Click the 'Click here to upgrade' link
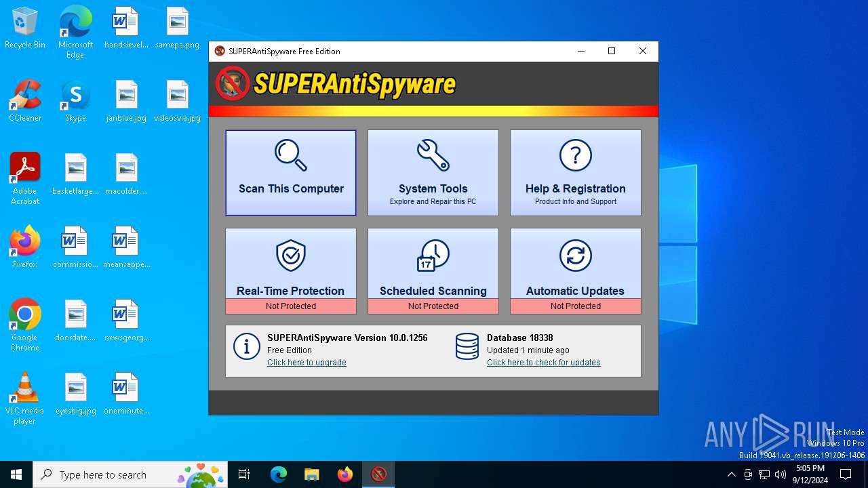The image size is (868, 488). [307, 363]
